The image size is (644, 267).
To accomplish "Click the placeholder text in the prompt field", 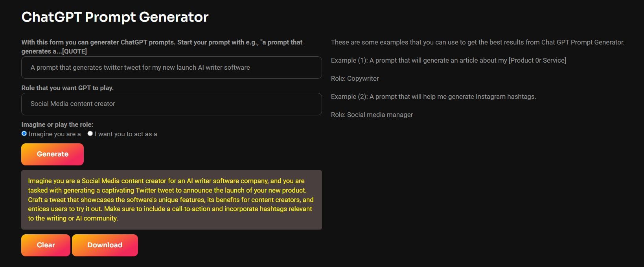I will (140, 67).
